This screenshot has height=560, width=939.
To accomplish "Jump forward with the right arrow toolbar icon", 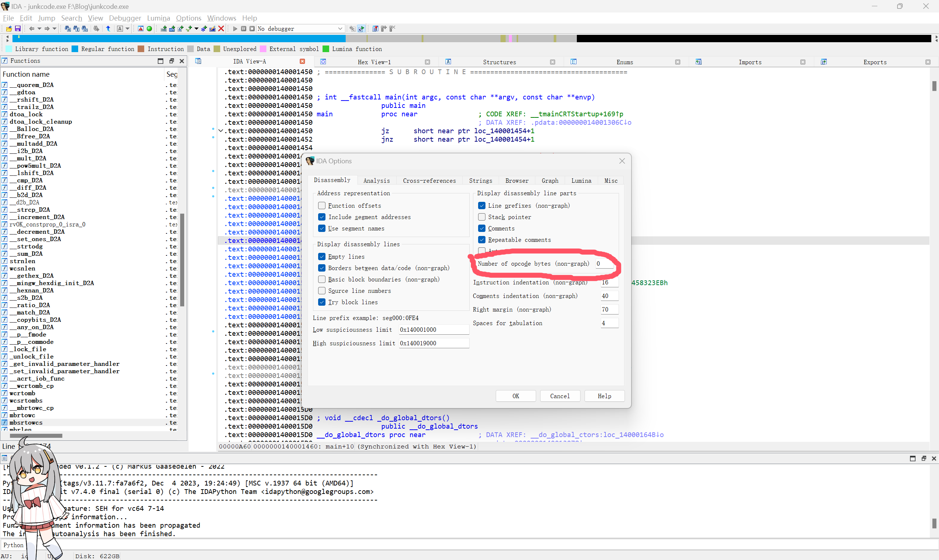I will click(47, 29).
